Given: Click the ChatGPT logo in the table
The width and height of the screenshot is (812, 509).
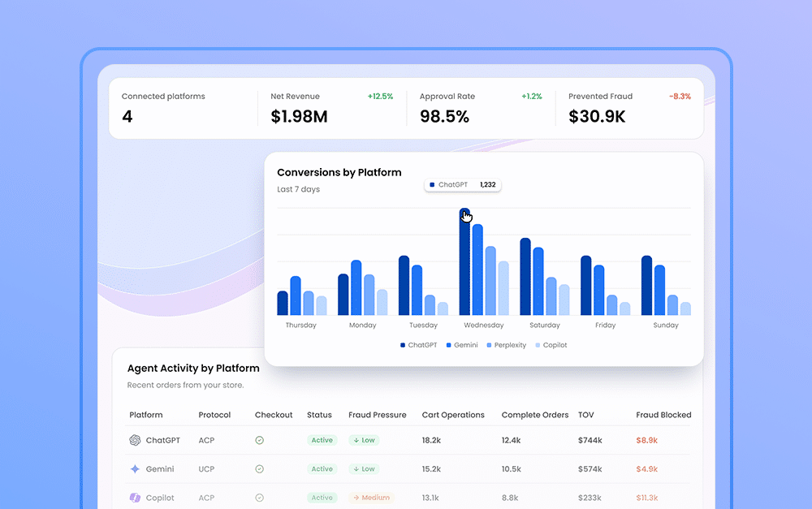Looking at the screenshot, I should 135,440.
